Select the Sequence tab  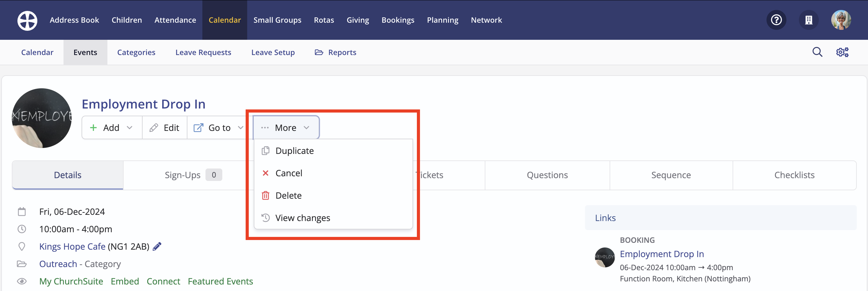tap(671, 175)
